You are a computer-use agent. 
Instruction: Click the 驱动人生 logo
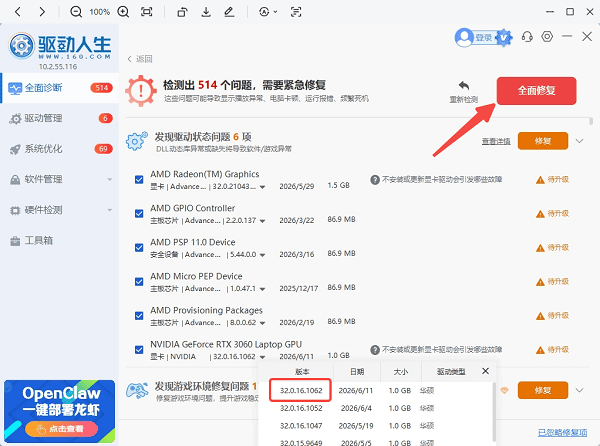tap(60, 47)
